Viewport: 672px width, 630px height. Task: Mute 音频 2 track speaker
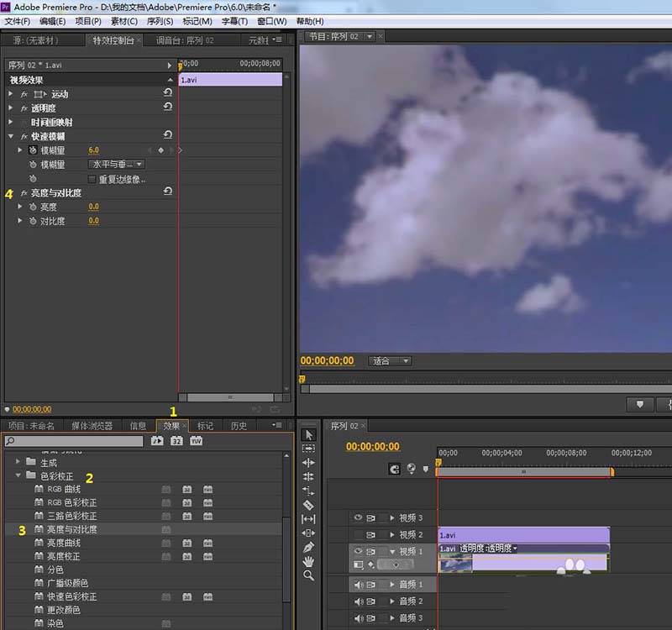tap(359, 601)
